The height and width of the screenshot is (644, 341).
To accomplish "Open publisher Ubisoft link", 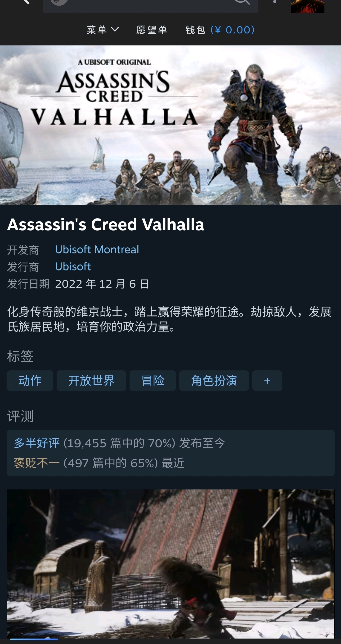I will 73,266.
